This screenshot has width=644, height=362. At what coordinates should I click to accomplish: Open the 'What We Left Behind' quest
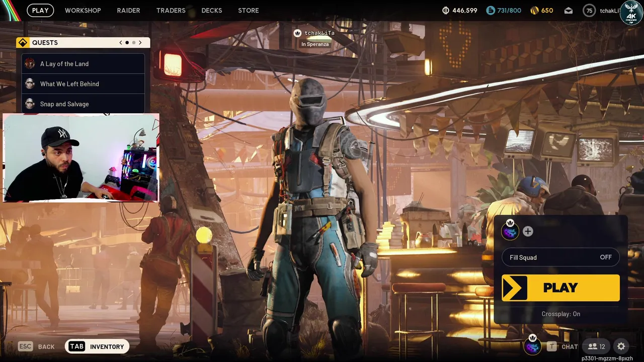click(x=83, y=84)
